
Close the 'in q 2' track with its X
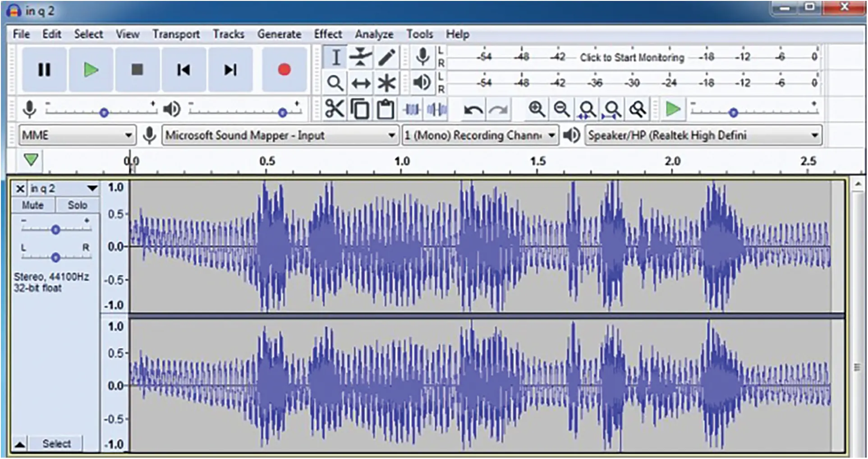pos(20,188)
